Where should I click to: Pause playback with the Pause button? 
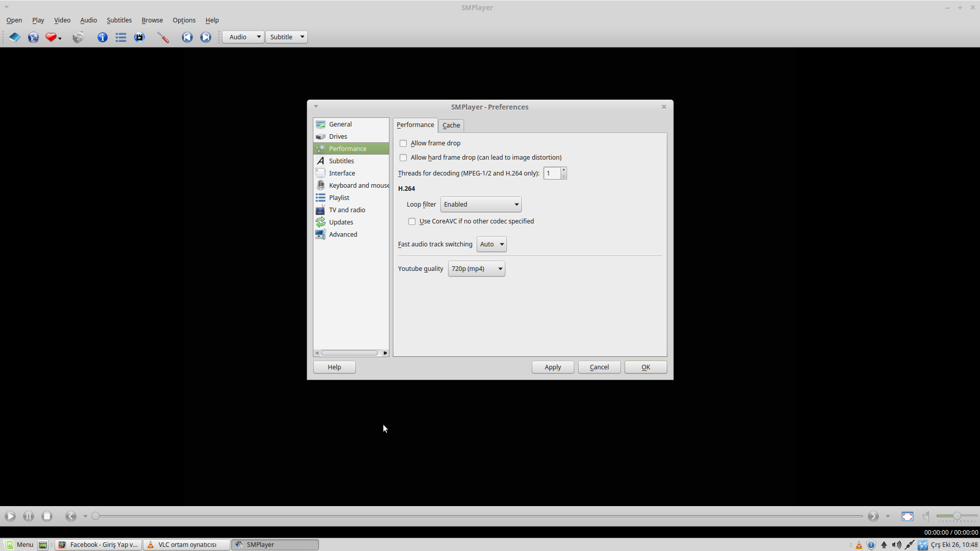29,516
